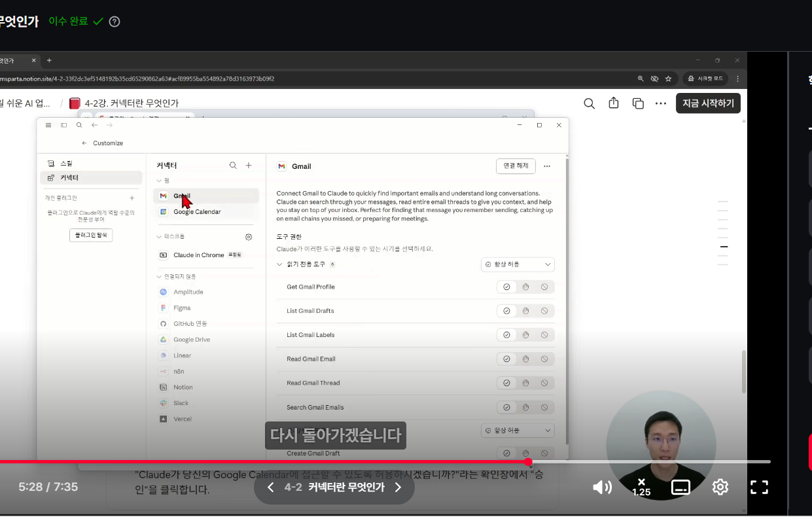This screenshot has height=517, width=812.
Task: Click 지금 시작하기 button
Action: [x=708, y=103]
